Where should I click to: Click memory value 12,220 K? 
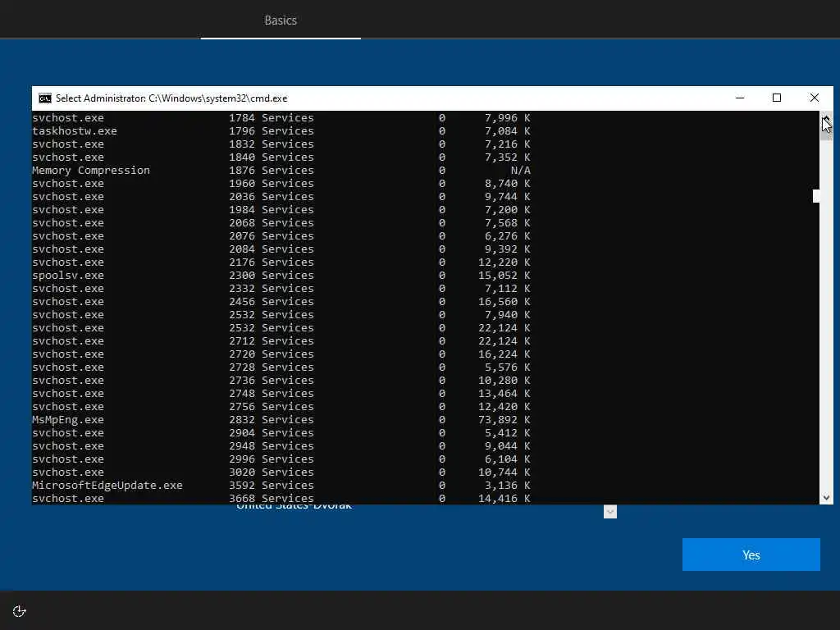point(504,262)
